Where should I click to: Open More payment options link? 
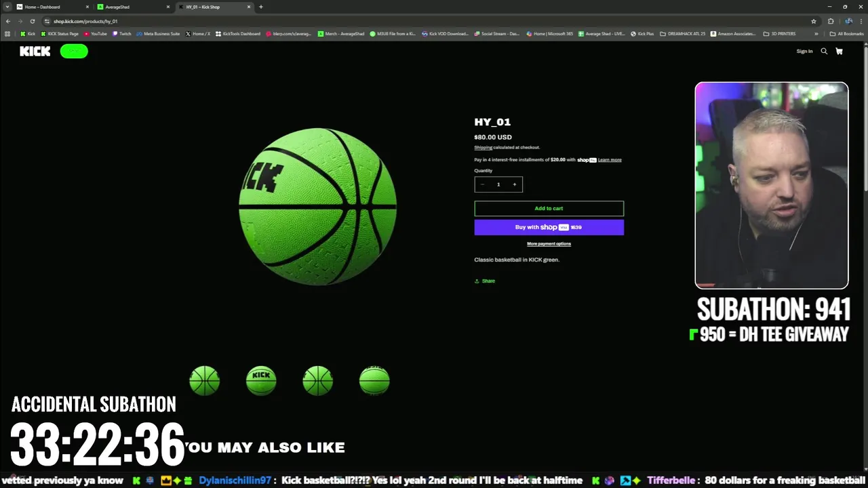(549, 243)
